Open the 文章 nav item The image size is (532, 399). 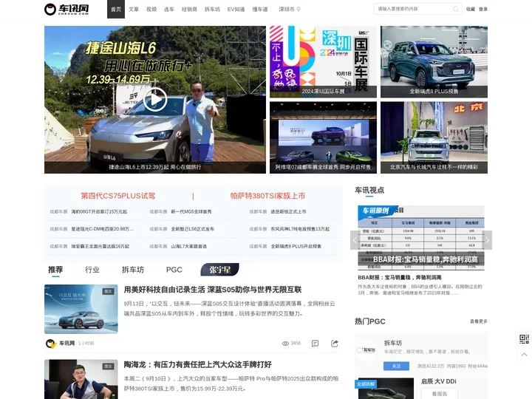point(134,9)
